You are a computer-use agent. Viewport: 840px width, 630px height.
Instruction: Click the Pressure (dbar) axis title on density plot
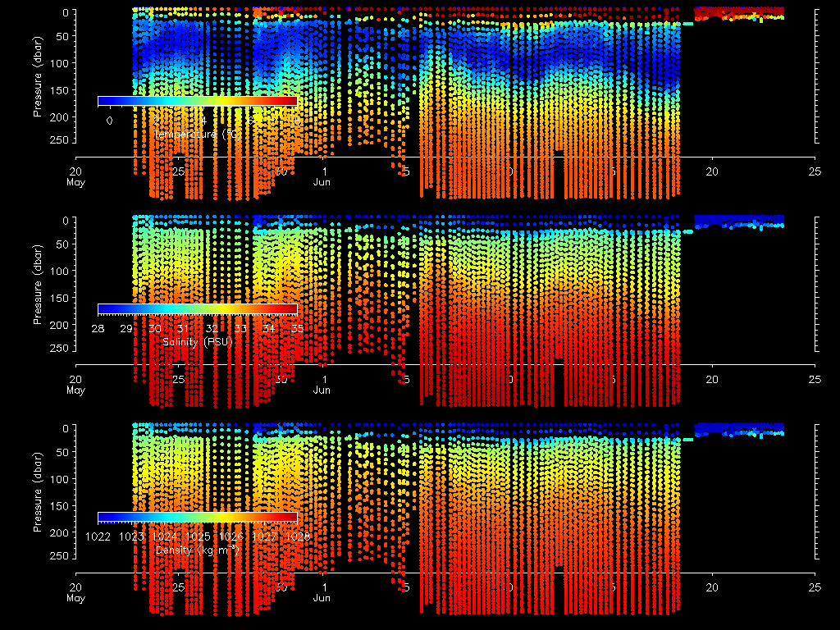click(38, 501)
